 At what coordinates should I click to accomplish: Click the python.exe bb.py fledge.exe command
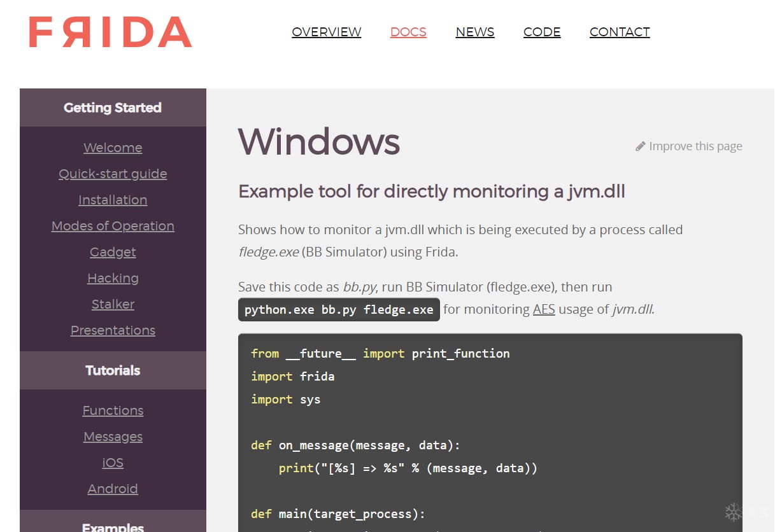click(339, 310)
